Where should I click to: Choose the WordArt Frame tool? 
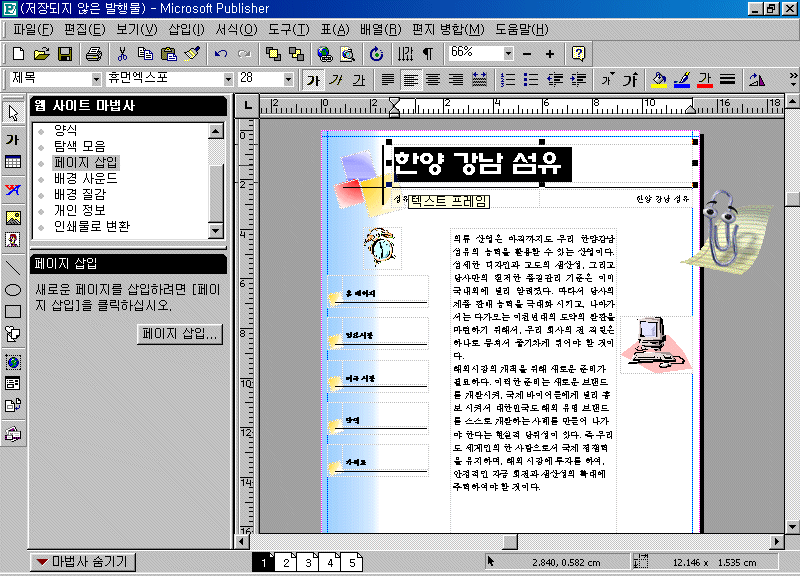click(13, 190)
